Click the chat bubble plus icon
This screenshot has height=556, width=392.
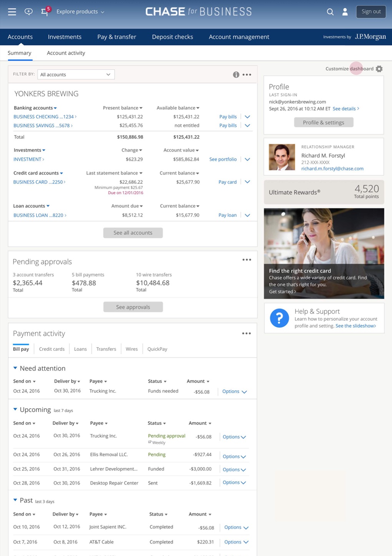pos(28,12)
